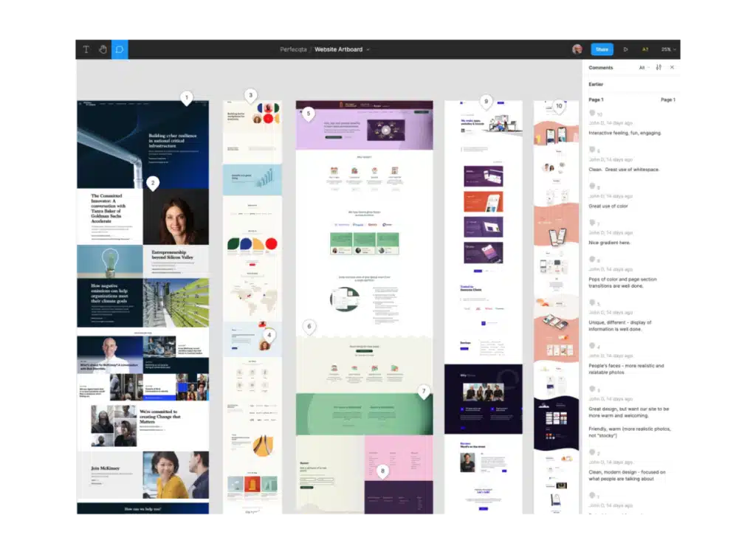Expand the Earlier comments section
The image size is (756, 554).
click(x=597, y=84)
